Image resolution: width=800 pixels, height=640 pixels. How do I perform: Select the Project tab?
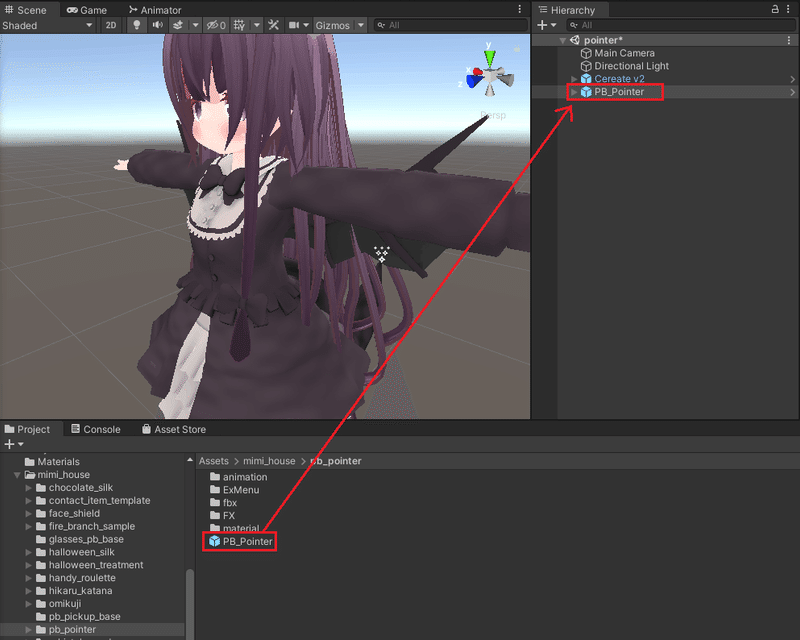pos(28,429)
